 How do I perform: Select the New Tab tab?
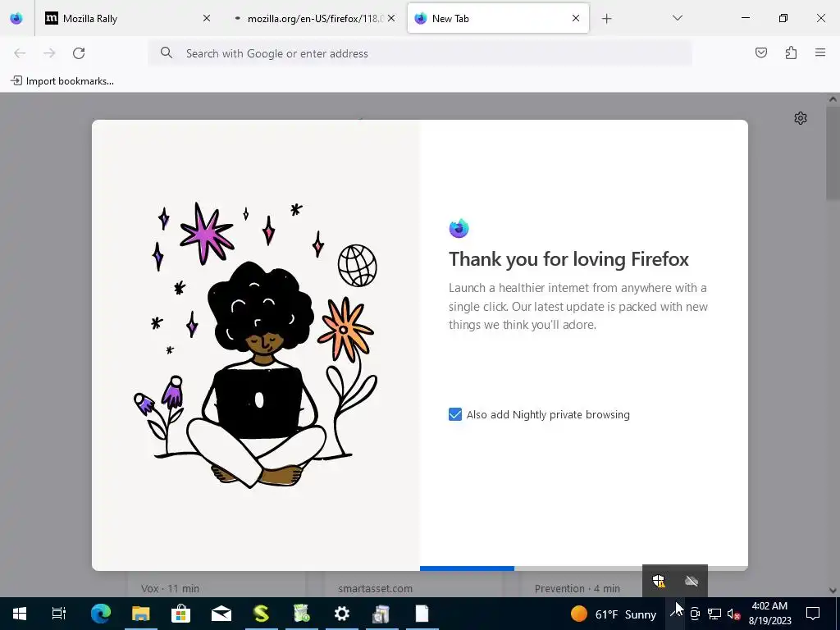(498, 18)
